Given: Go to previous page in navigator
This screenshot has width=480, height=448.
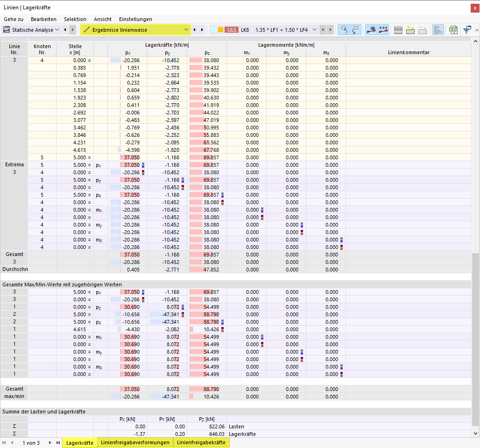Looking at the screenshot, I should (x=12, y=443).
